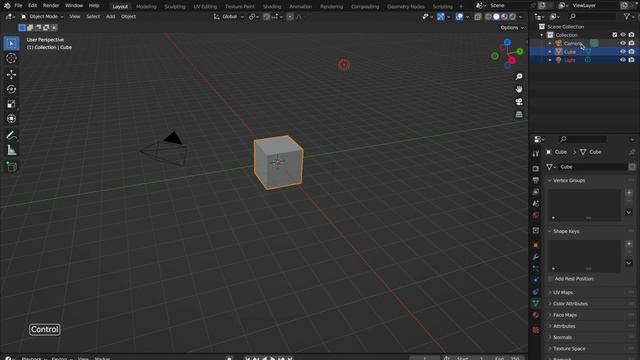Select the Move tool

click(11, 74)
